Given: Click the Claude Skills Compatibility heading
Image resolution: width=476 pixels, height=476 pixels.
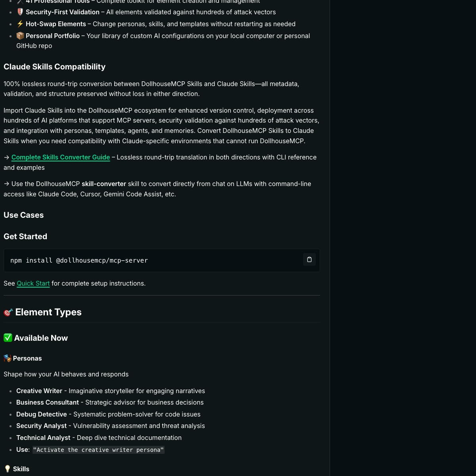Looking at the screenshot, I should (x=55, y=67).
